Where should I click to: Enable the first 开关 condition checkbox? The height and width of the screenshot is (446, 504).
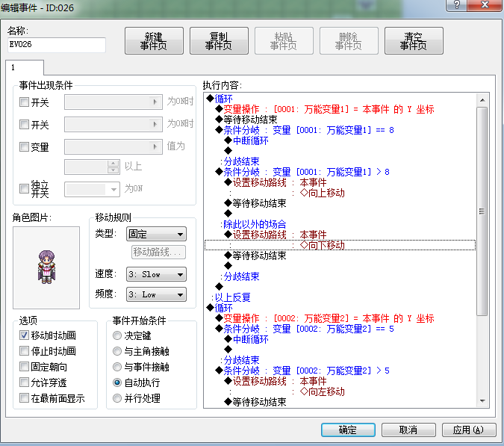coord(24,102)
